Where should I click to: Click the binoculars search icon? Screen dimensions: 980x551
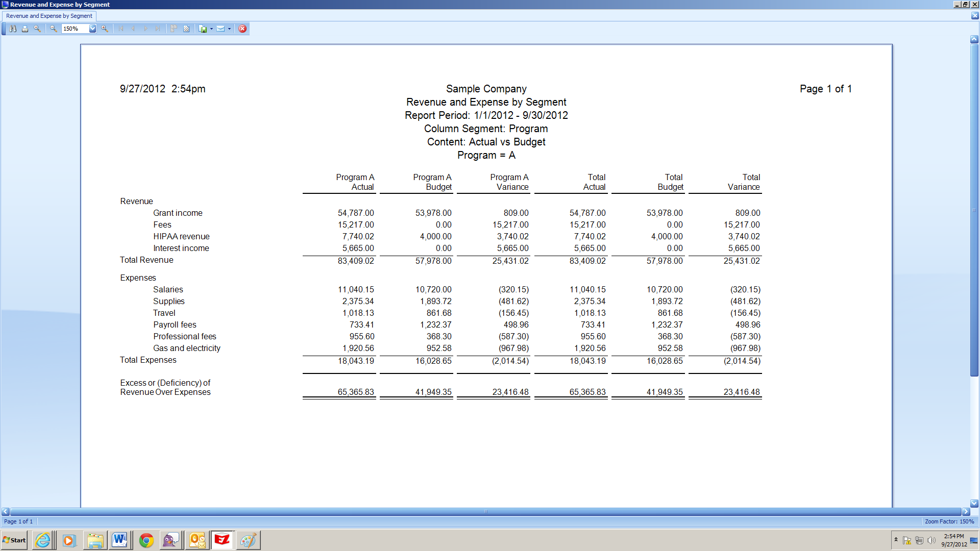click(x=13, y=29)
